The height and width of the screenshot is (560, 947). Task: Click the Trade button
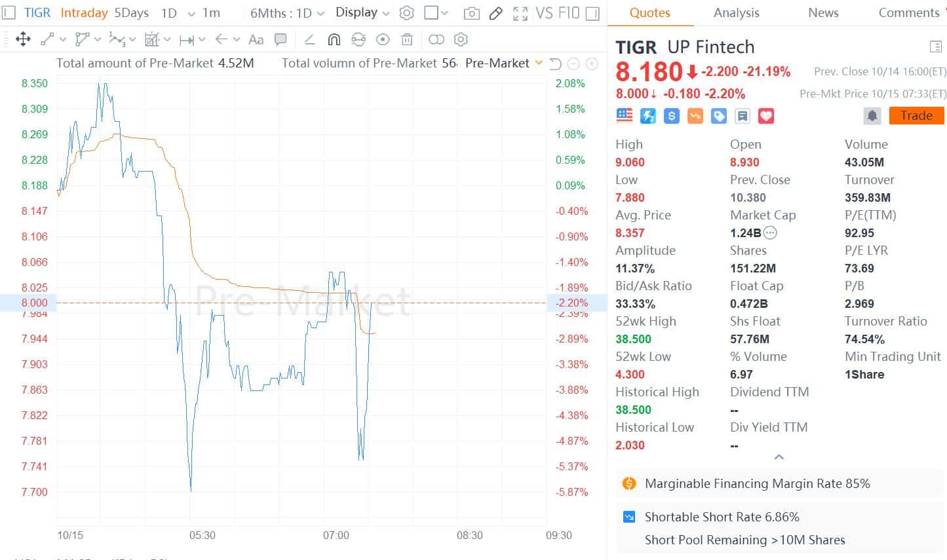[x=916, y=115]
